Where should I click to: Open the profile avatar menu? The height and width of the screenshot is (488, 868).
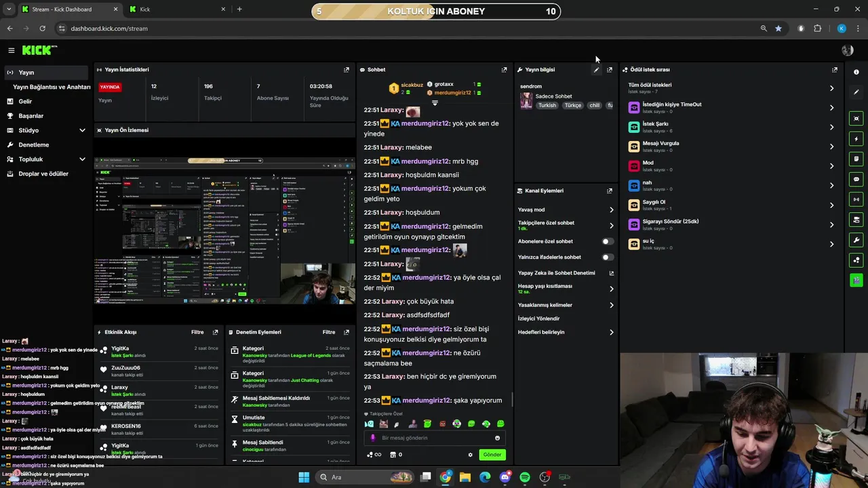pyautogui.click(x=847, y=50)
